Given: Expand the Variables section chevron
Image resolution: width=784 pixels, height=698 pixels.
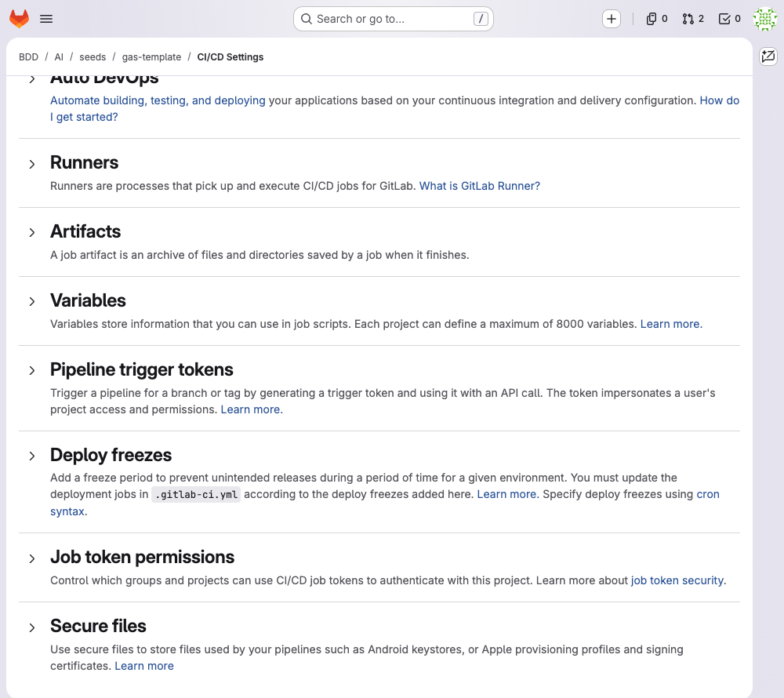Looking at the screenshot, I should pos(32,301).
